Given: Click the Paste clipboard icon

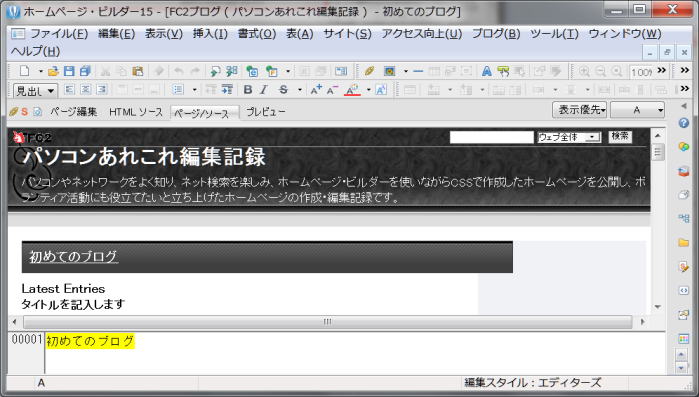Looking at the screenshot, I should tap(138, 71).
